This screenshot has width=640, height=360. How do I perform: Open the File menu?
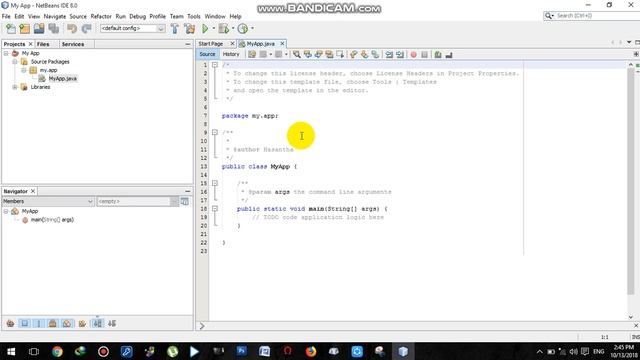[6, 16]
